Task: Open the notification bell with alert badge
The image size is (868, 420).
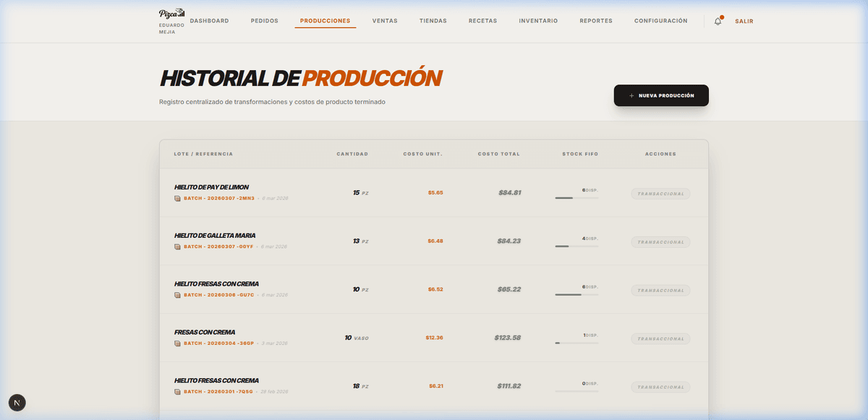Action: pyautogui.click(x=717, y=21)
